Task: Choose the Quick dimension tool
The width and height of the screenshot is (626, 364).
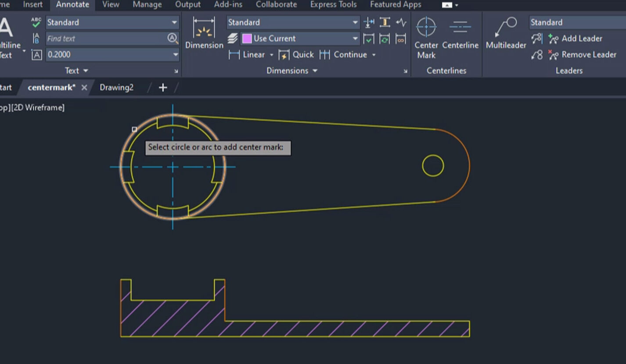Action: [x=297, y=55]
